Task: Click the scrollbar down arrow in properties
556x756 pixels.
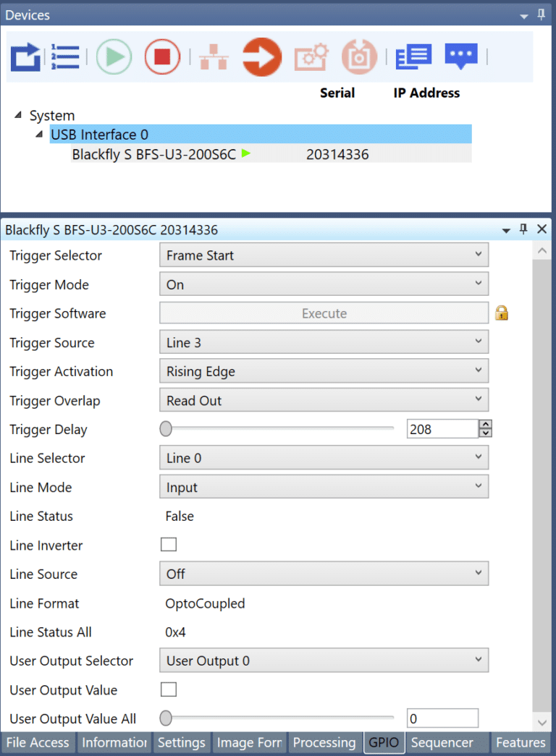Action: coord(542,722)
